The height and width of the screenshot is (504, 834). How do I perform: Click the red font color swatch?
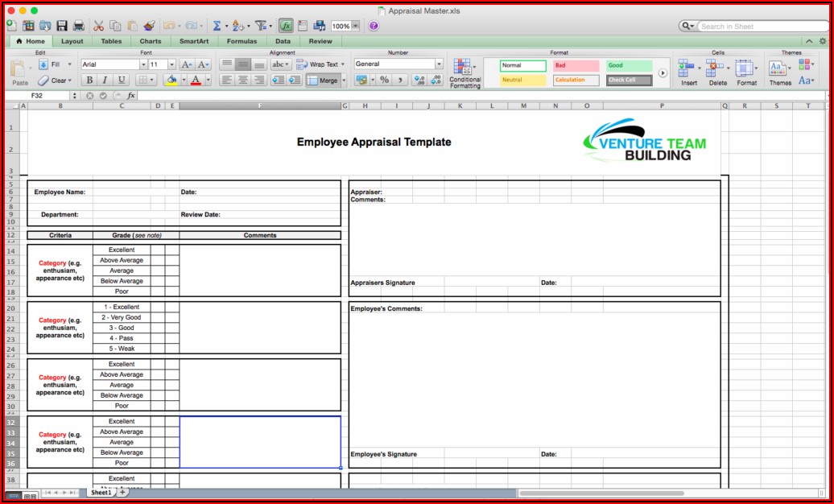[195, 80]
